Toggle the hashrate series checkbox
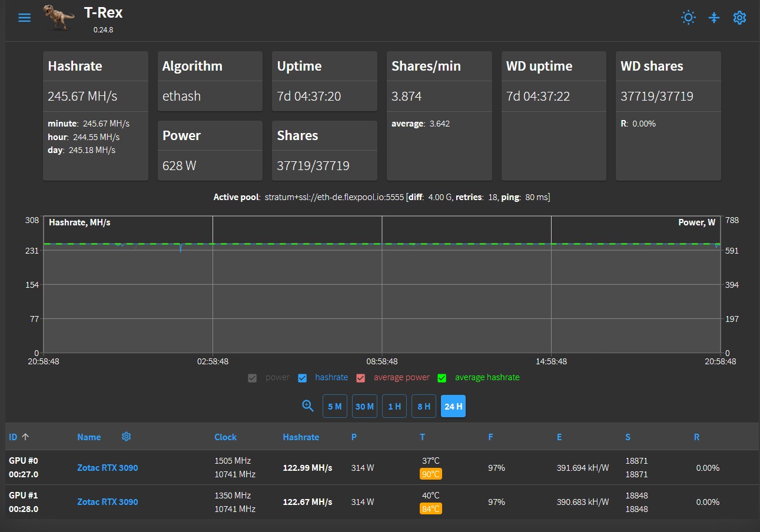This screenshot has height=532, width=760. [303, 378]
